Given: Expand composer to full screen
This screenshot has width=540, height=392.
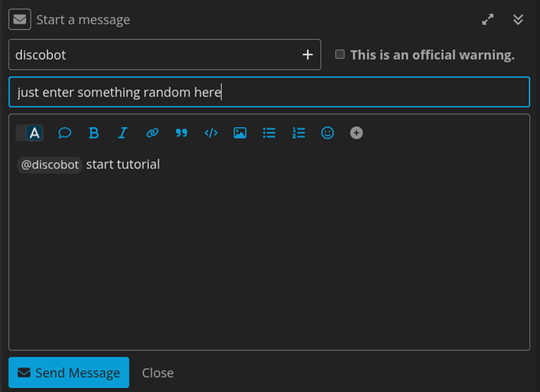Looking at the screenshot, I should [487, 20].
